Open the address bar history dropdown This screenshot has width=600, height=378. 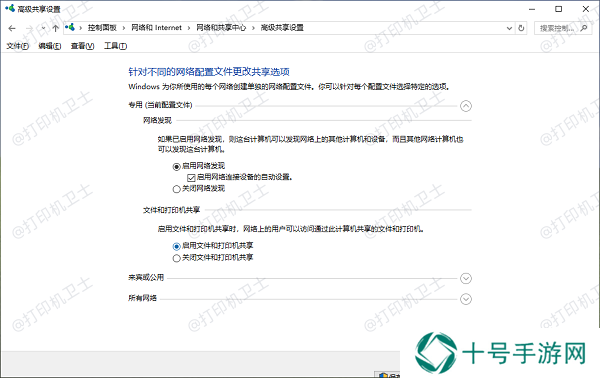[509, 28]
